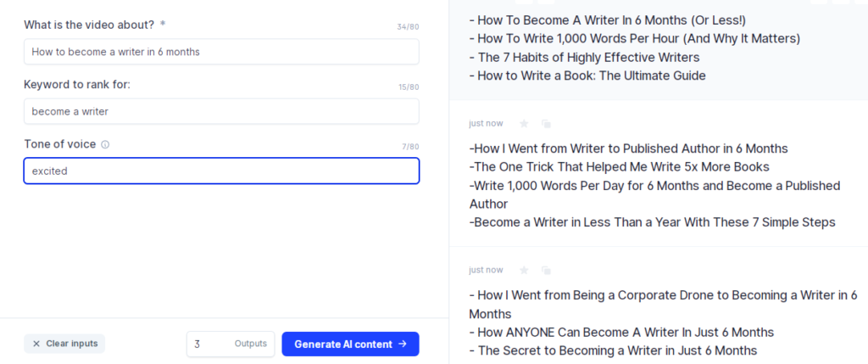Focus the 'What is the video about?' field
The width and height of the screenshot is (868, 364).
tap(221, 52)
